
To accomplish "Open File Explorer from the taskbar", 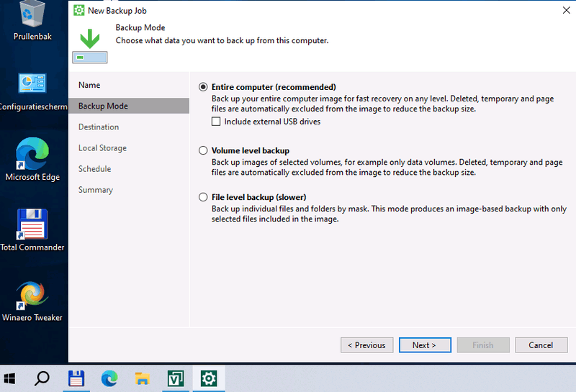I will [142, 378].
